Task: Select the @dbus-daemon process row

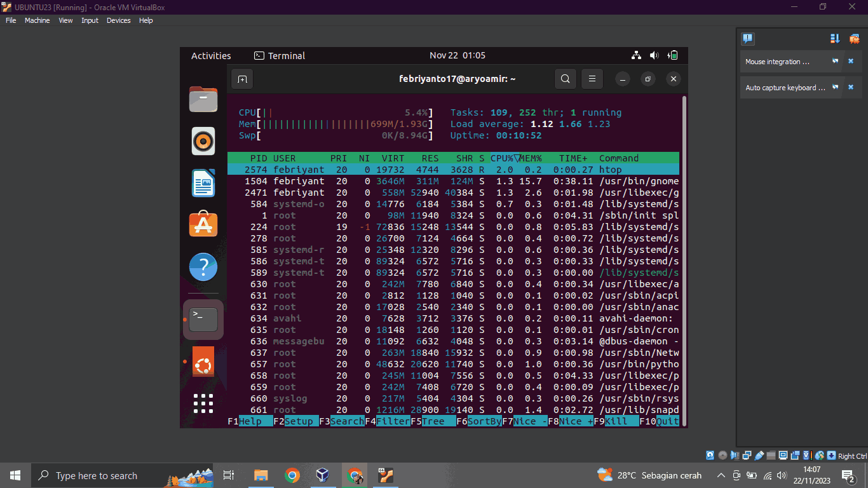Action: 453,341
